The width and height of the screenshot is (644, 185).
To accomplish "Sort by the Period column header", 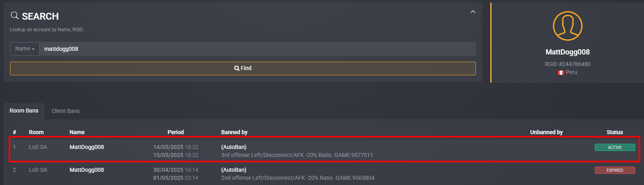I will (x=176, y=132).
